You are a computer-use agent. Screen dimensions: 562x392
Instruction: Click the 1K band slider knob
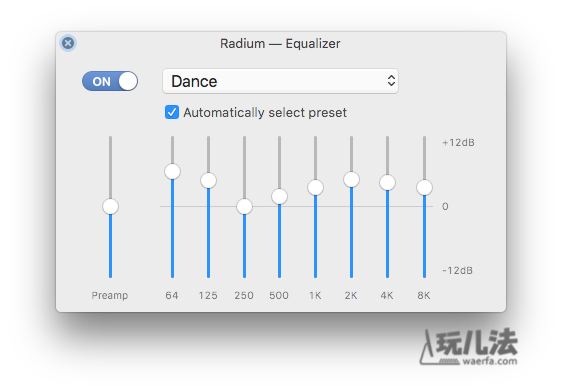315,187
